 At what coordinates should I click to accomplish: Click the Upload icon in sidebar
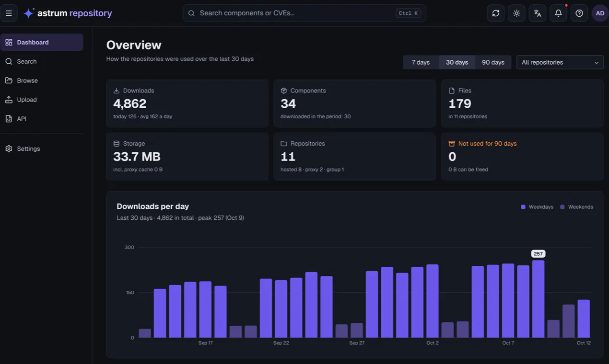point(9,100)
